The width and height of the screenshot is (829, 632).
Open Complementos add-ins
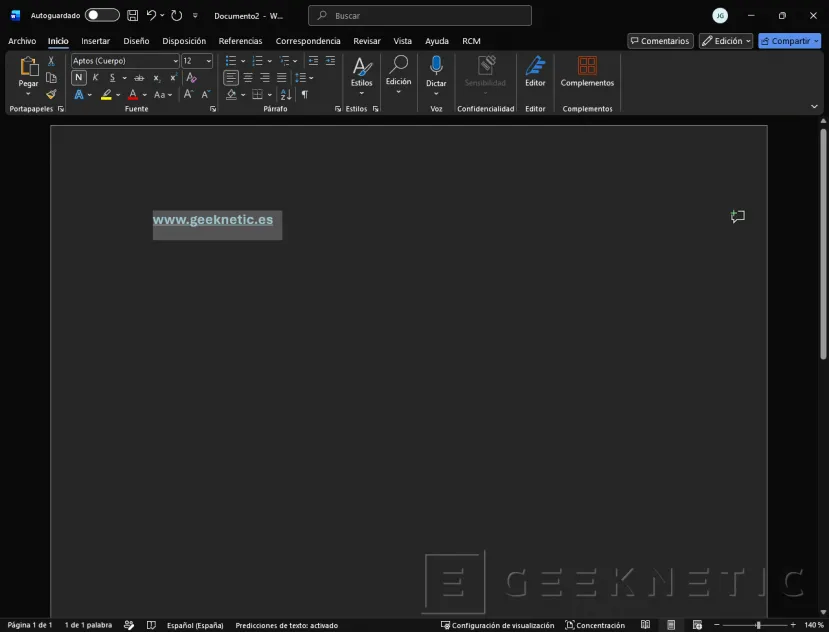(587, 71)
